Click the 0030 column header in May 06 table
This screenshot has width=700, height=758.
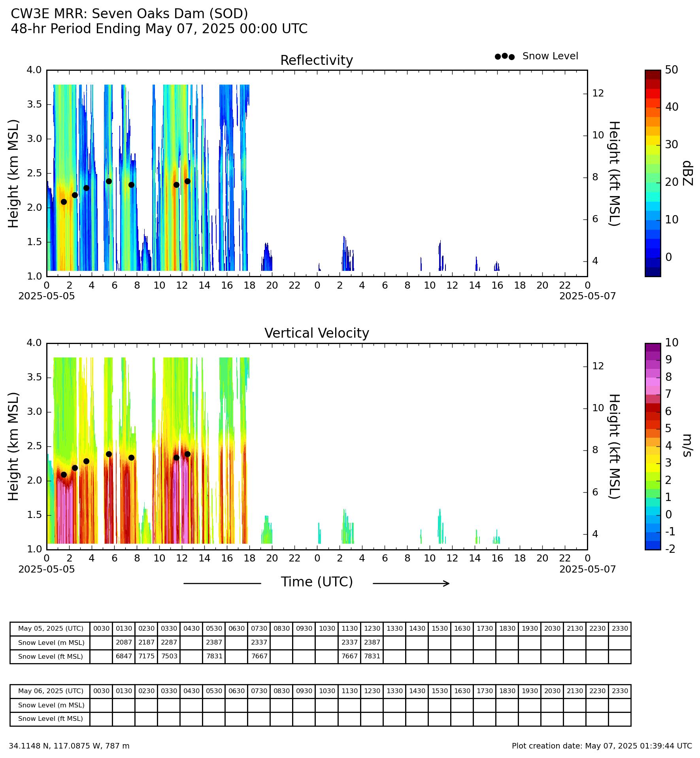pos(101,691)
